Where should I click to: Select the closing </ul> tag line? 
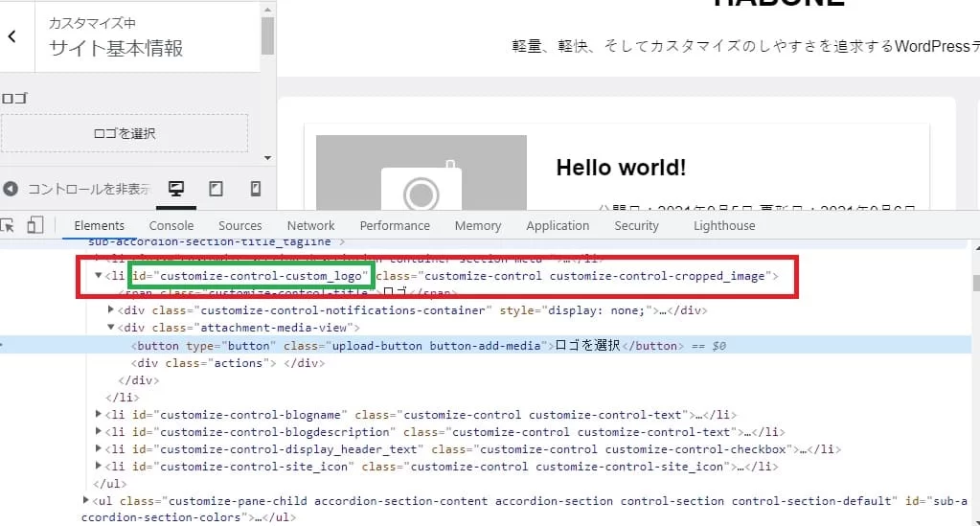click(x=110, y=484)
